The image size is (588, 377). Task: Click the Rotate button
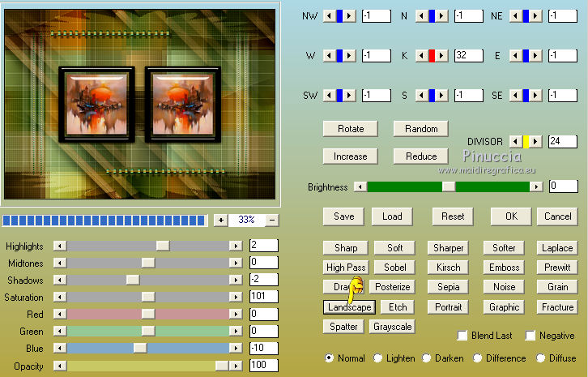(x=351, y=129)
